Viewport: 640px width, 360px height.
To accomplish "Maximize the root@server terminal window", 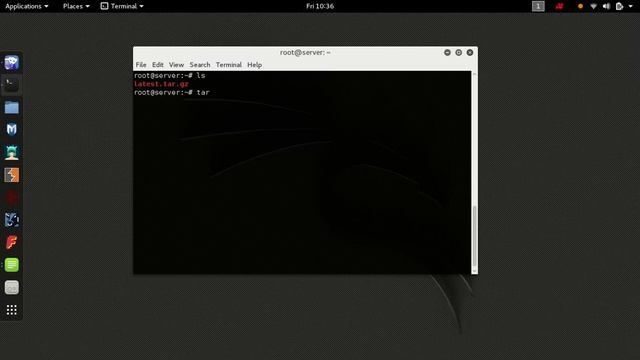I will pyautogui.click(x=458, y=53).
